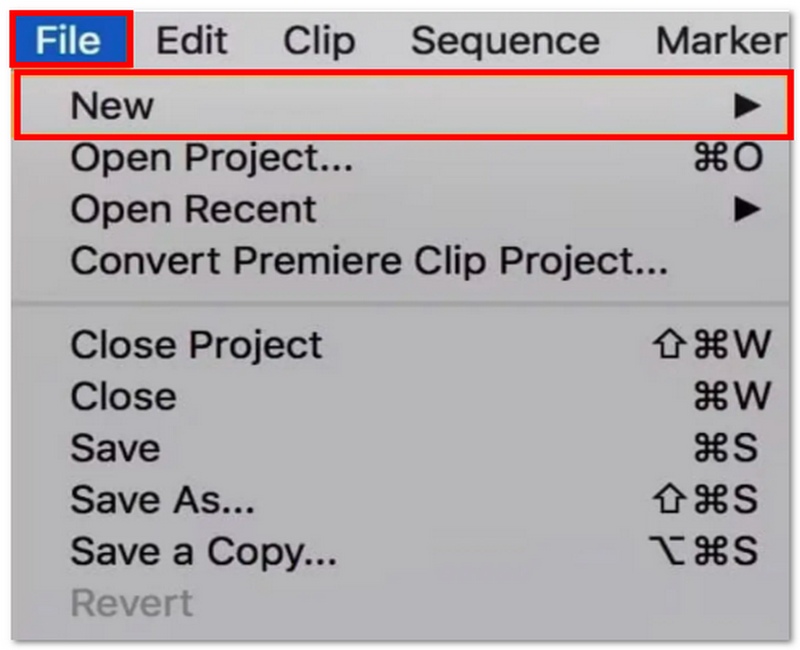
Task: Click the highlighted File menu label
Action: point(67,41)
